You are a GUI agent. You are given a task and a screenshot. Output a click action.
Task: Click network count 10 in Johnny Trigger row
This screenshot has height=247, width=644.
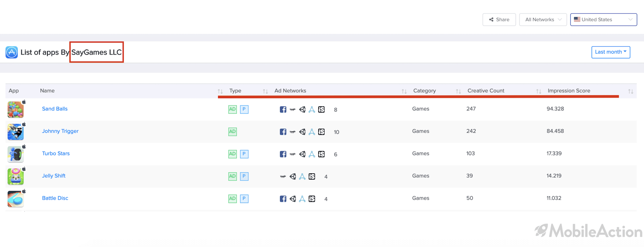pyautogui.click(x=336, y=132)
